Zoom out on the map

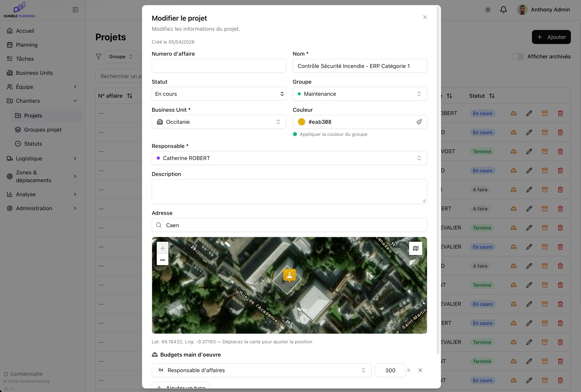[x=163, y=260]
